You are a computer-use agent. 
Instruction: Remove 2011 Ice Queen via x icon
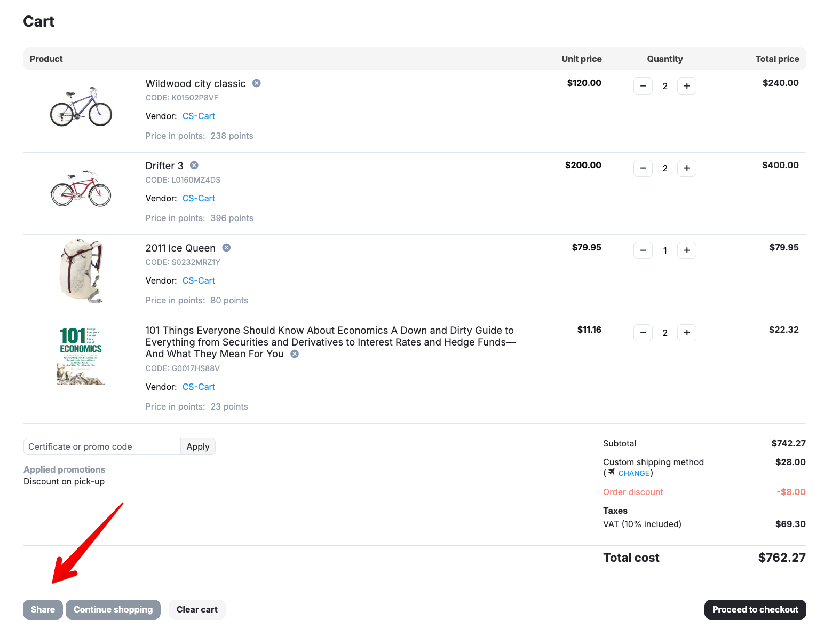pyautogui.click(x=226, y=248)
